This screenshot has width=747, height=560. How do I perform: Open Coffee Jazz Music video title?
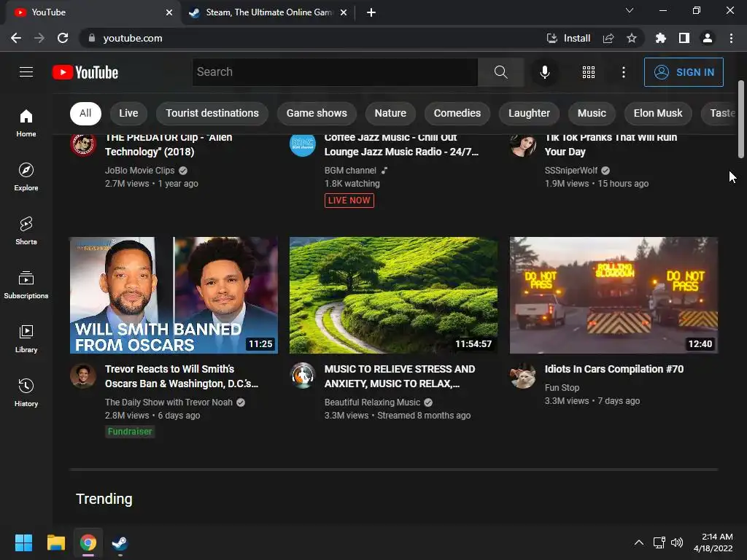(401, 145)
